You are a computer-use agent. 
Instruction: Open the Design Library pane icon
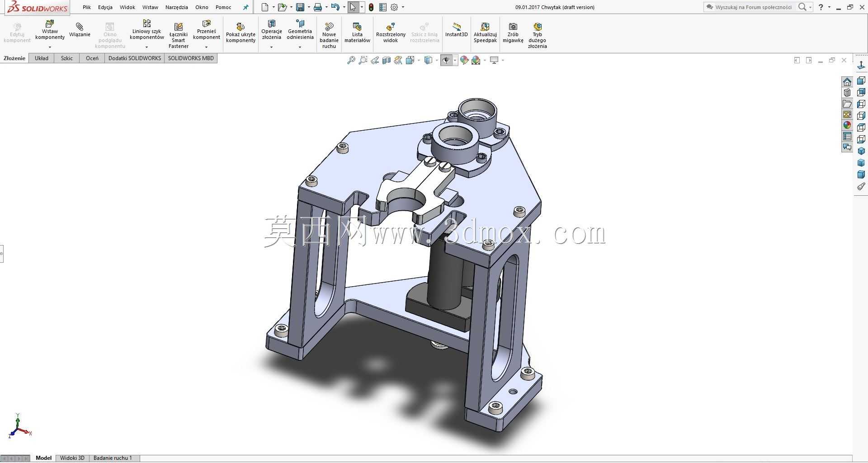[x=847, y=93]
